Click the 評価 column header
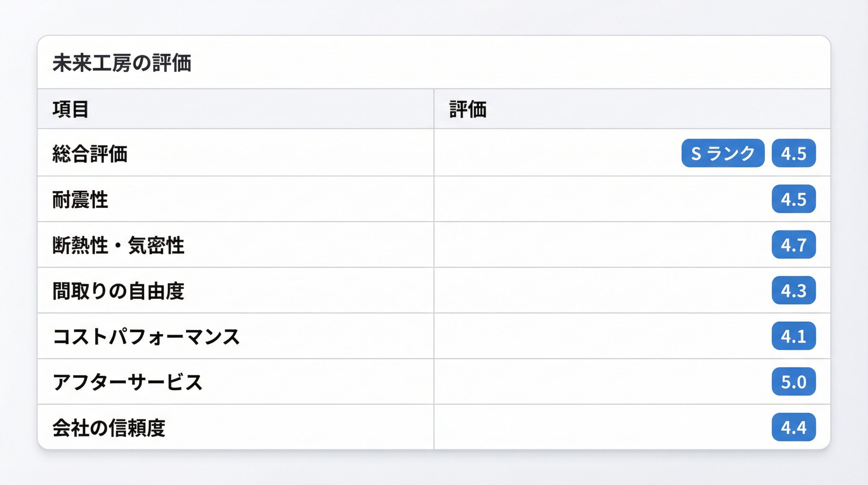The width and height of the screenshot is (868, 485). (x=468, y=109)
